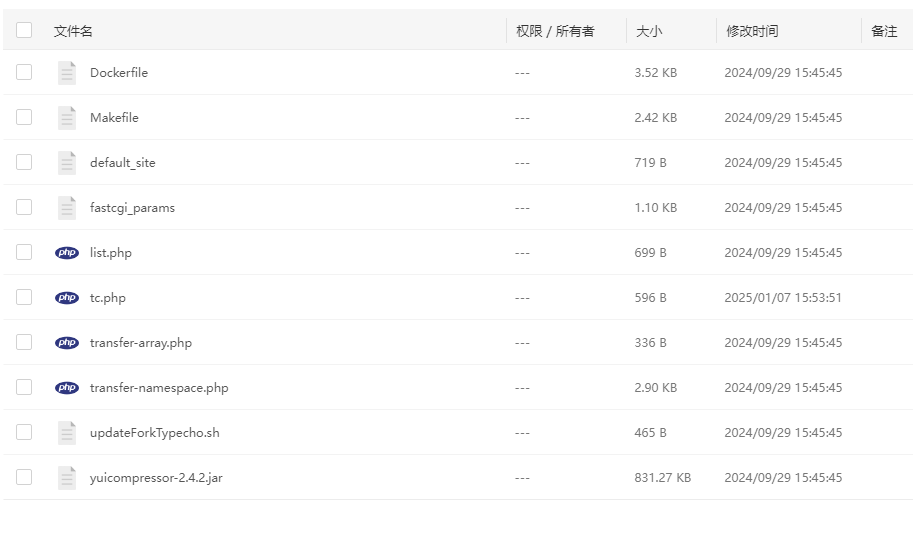Click the PHP icon for transfer-array.php
The height and width of the screenshot is (542, 913).
pyautogui.click(x=67, y=343)
